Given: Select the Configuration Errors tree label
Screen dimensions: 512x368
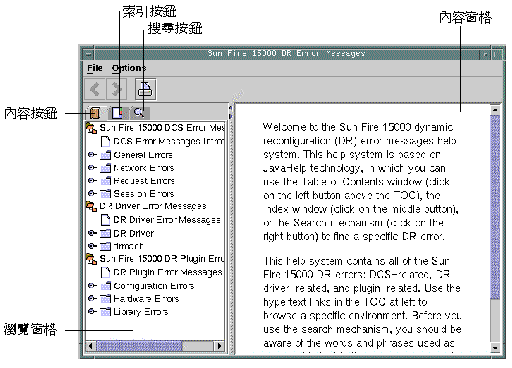Looking at the screenshot, I should click(x=154, y=286).
